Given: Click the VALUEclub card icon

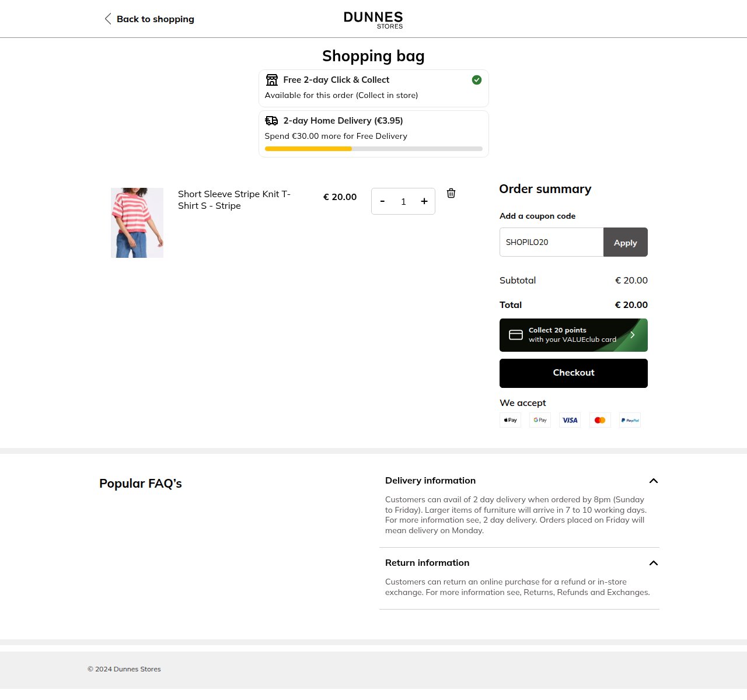Looking at the screenshot, I should pyautogui.click(x=516, y=335).
